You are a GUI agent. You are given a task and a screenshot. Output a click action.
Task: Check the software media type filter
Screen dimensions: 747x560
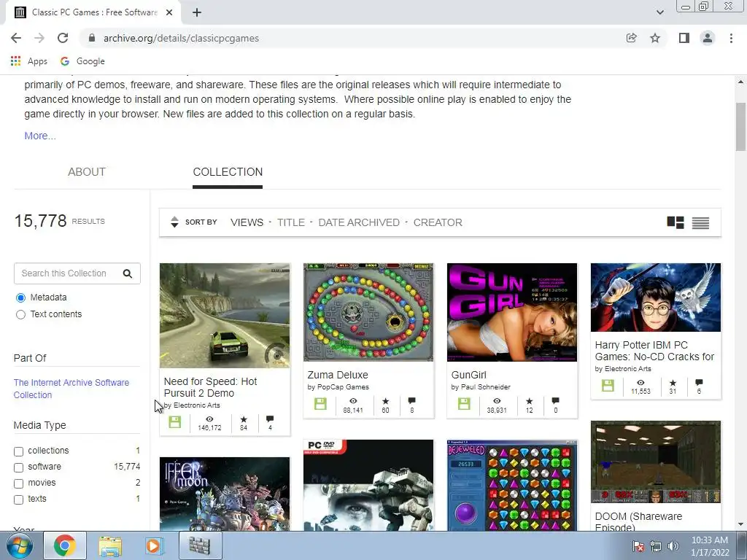[18, 467]
